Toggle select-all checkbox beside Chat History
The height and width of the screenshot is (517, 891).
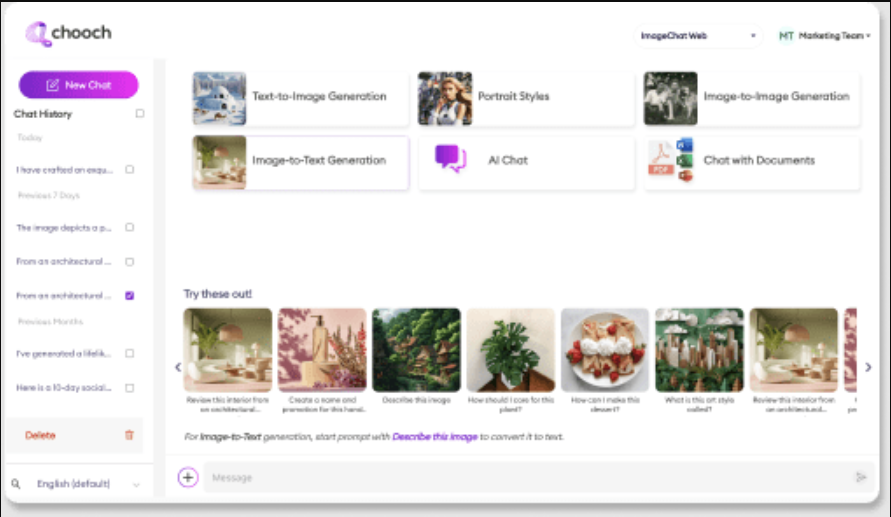(140, 114)
